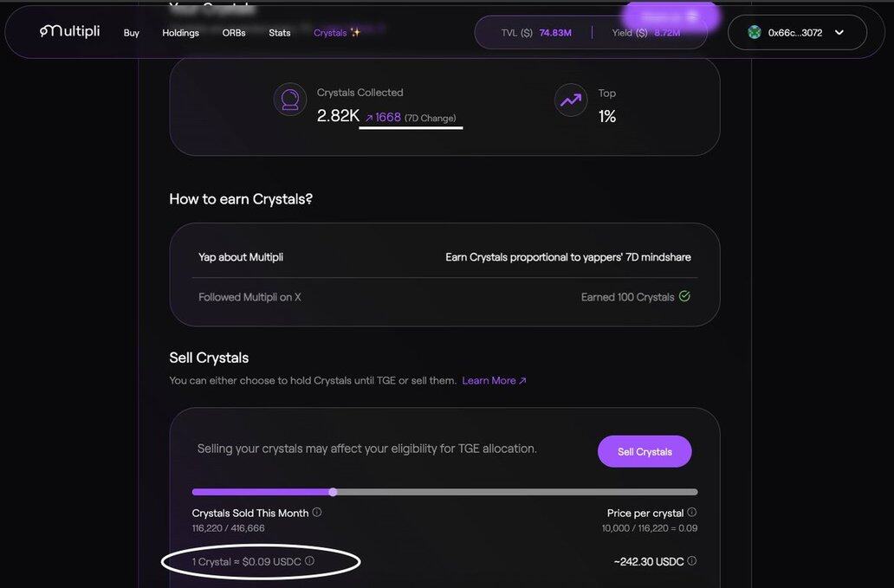Click the wallet avatar icon

click(755, 32)
